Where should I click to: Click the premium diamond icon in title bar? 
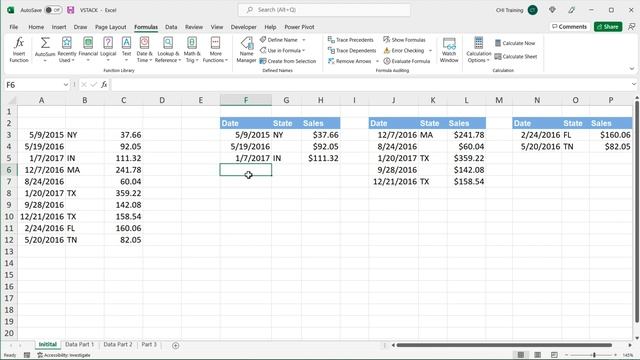tap(552, 10)
